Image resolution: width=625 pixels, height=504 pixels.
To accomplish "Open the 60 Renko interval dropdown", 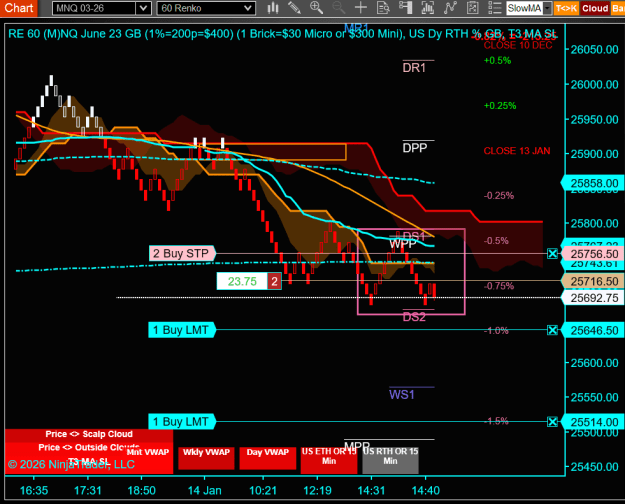I will click(206, 8).
